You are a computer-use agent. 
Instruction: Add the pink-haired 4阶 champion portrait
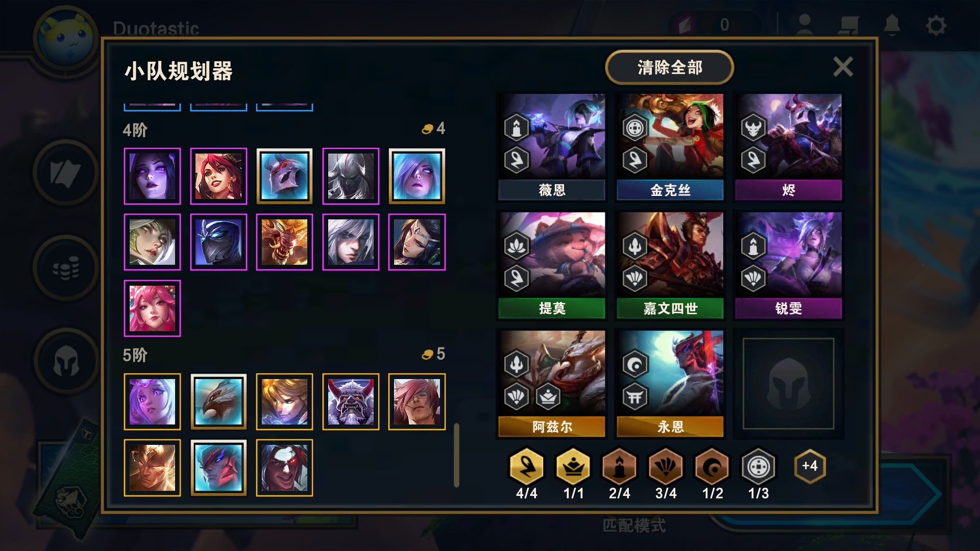click(x=152, y=308)
